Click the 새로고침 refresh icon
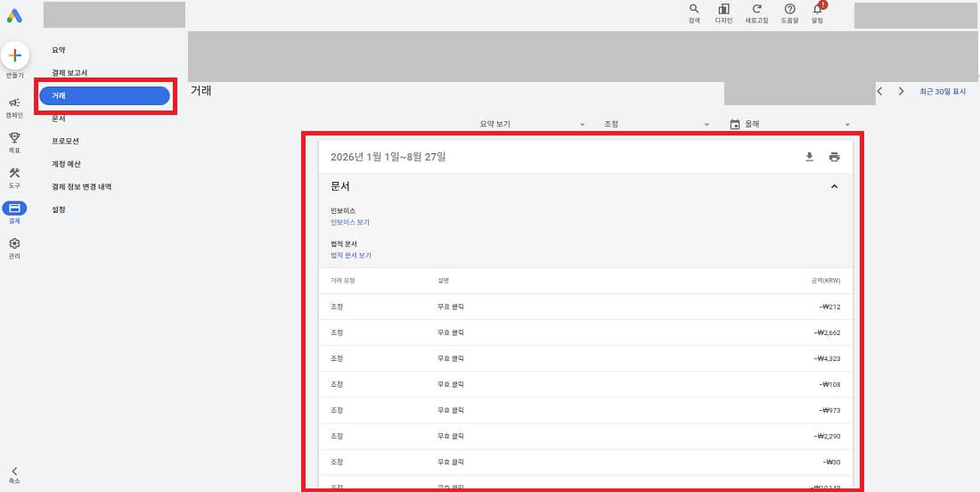Viewport: 980px width, 492px height. pyautogui.click(x=757, y=9)
